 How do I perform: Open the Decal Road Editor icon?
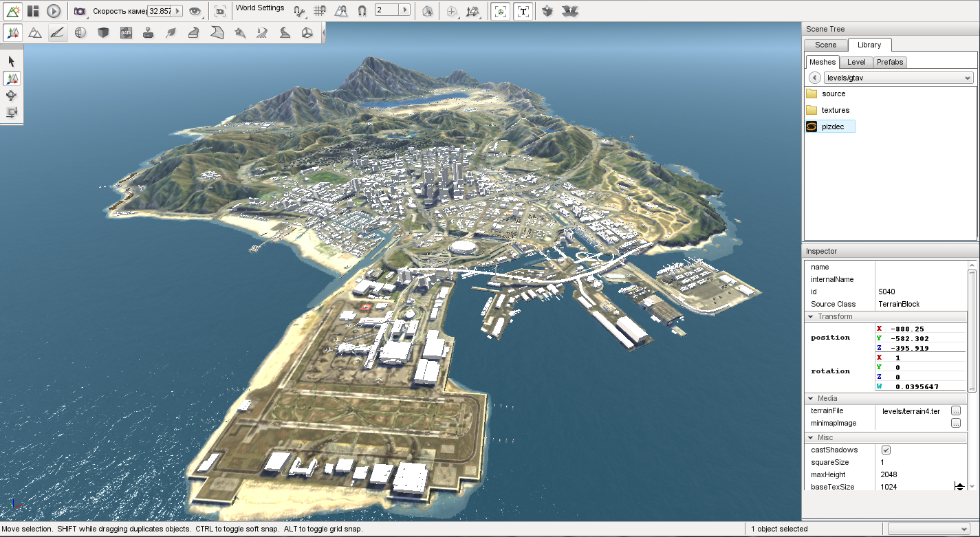coord(285,32)
